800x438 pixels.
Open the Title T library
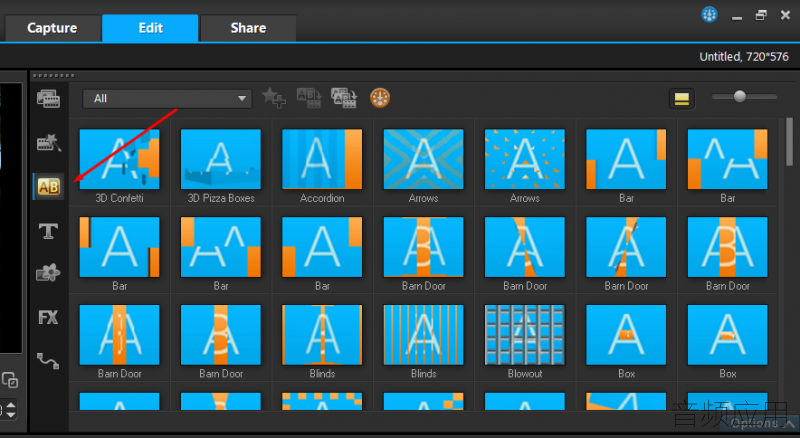point(48,231)
